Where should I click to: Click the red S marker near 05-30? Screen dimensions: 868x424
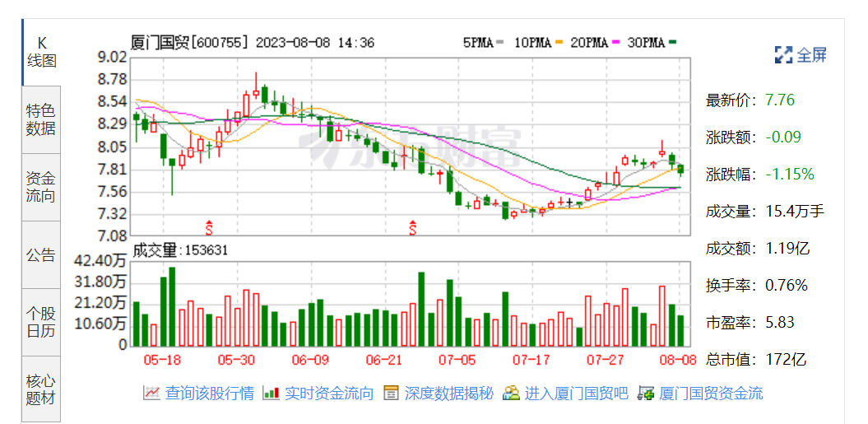209,226
